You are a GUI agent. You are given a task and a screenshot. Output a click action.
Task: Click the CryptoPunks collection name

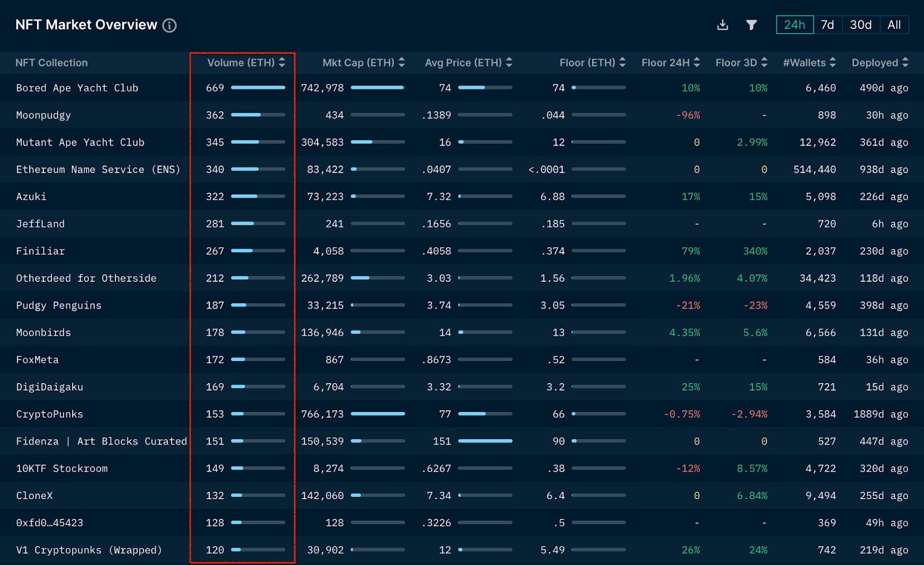click(50, 414)
